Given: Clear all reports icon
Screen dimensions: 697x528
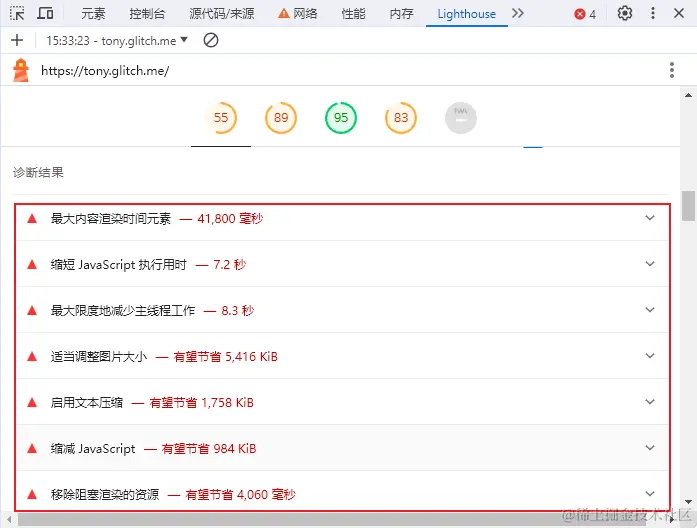Looking at the screenshot, I should (211, 40).
